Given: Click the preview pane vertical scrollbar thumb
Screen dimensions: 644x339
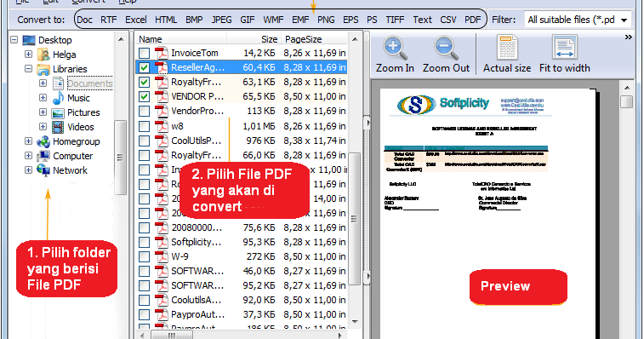Looking at the screenshot, I should point(626,101).
